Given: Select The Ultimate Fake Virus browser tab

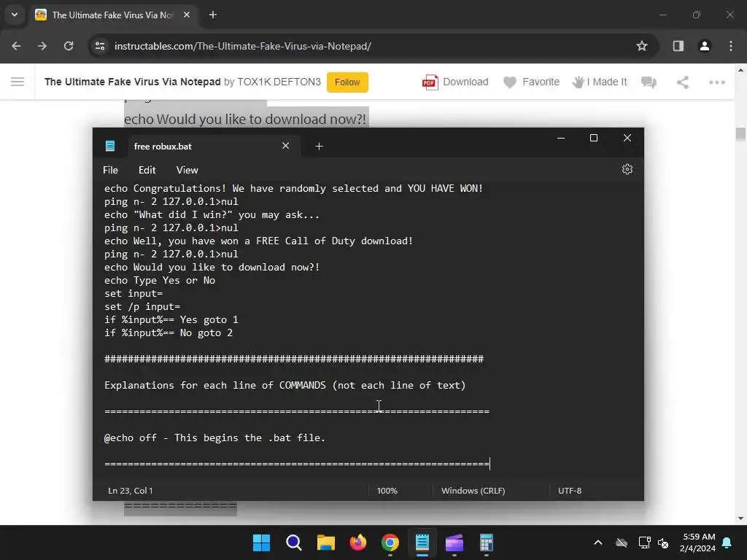Looking at the screenshot, I should (x=113, y=15).
